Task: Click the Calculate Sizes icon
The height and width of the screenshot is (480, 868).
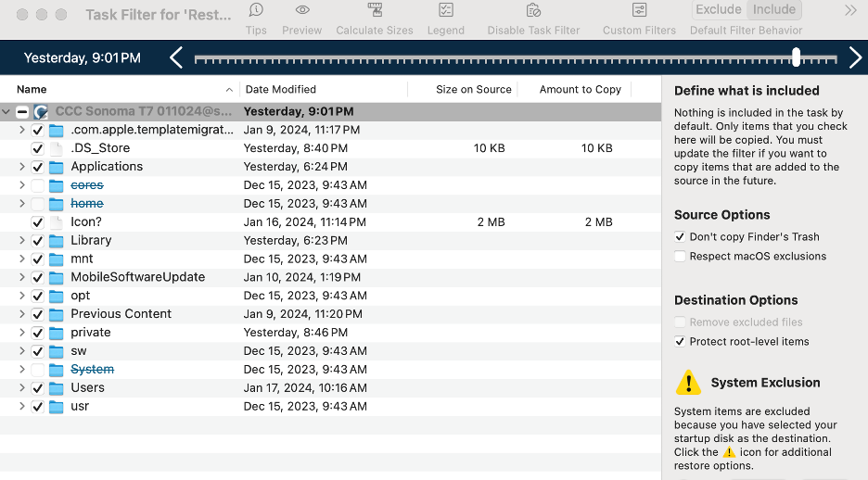Action: point(375,10)
